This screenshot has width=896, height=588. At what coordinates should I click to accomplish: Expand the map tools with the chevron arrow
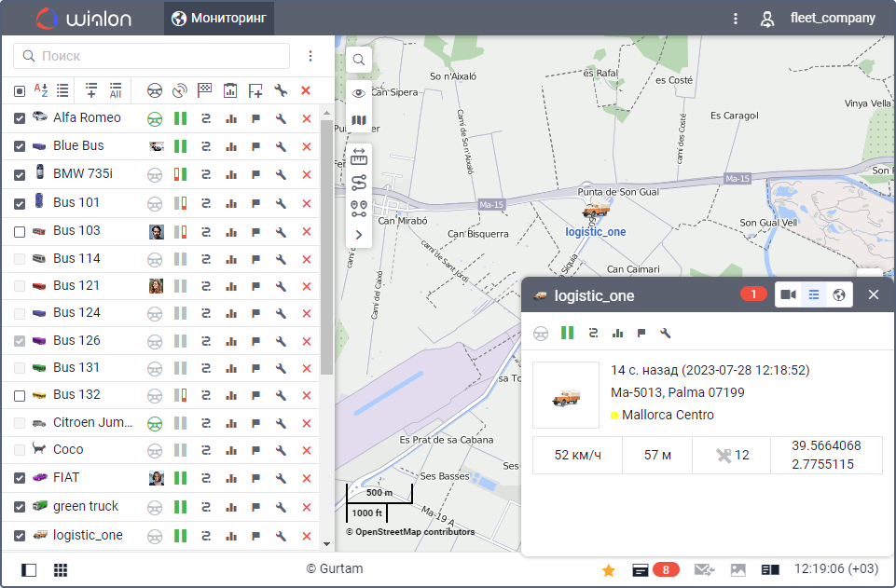pos(359,235)
